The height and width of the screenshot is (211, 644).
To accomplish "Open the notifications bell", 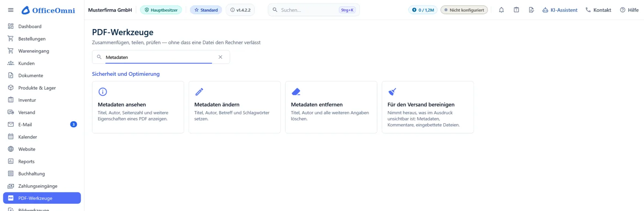I will point(501,10).
